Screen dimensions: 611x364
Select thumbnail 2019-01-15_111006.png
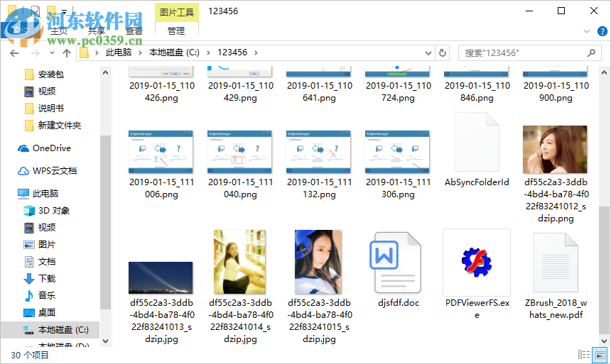161,152
